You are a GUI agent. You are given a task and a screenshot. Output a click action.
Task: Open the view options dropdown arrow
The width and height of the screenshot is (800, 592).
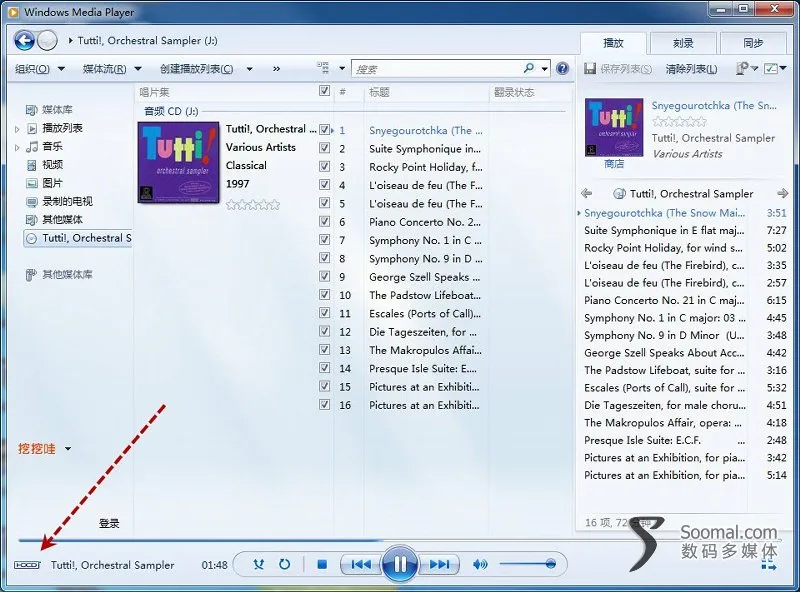(x=342, y=68)
